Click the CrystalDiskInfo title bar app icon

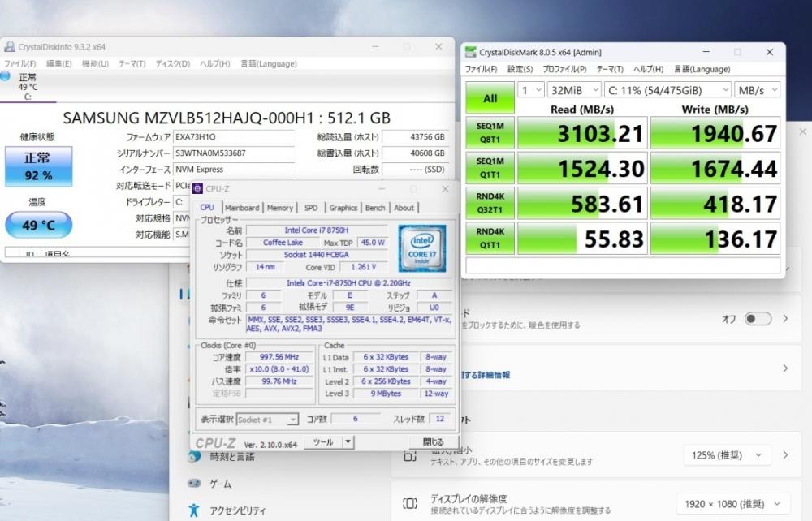[9, 46]
